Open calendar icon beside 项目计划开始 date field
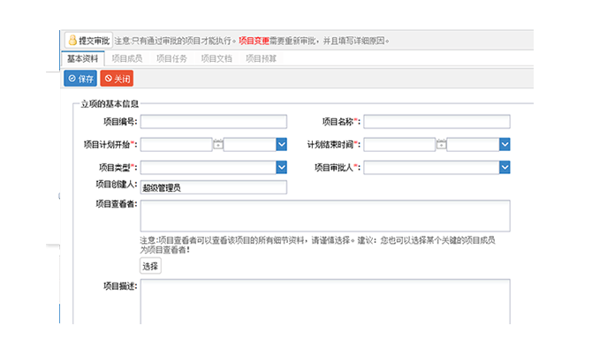 click(x=218, y=144)
